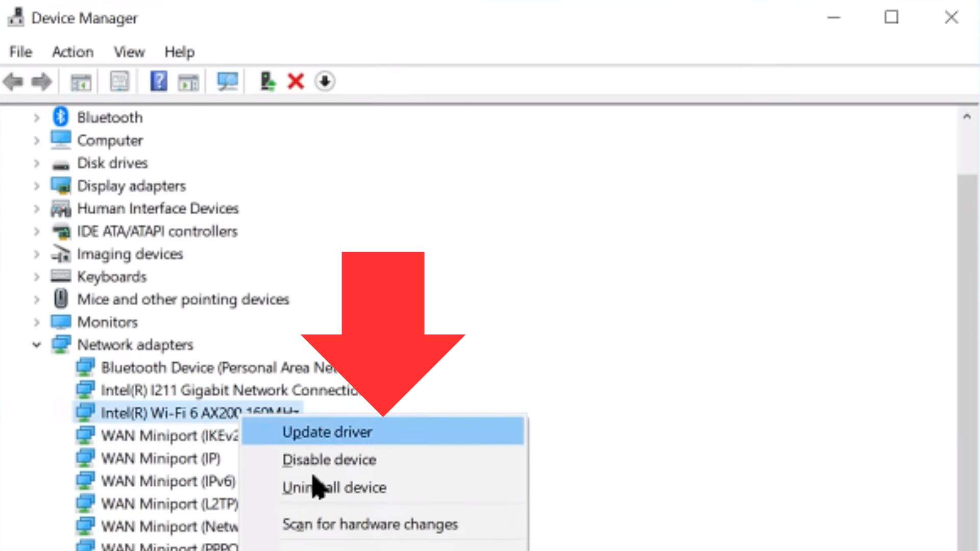Expand the Bluetooth node

(36, 118)
